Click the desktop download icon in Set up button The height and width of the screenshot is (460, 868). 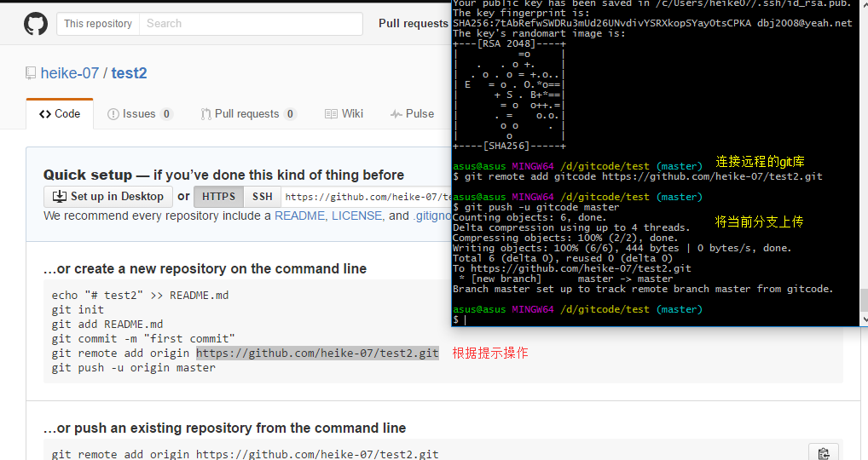tap(59, 196)
